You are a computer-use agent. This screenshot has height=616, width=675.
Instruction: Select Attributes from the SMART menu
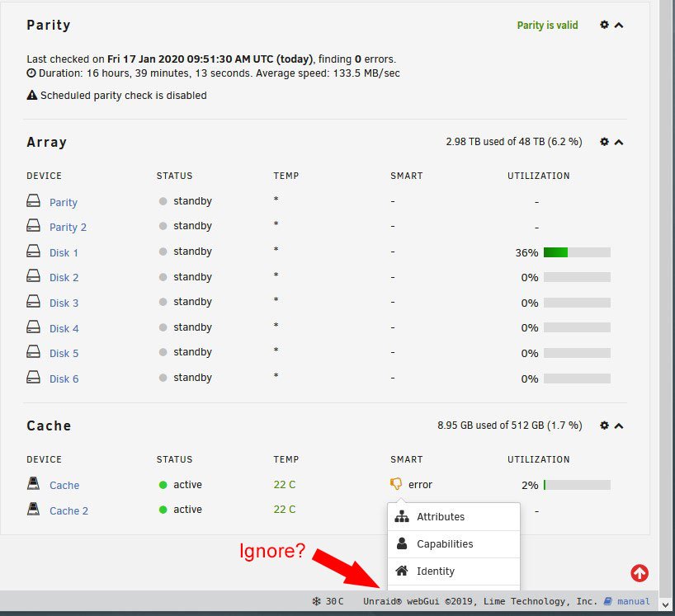tap(454, 516)
